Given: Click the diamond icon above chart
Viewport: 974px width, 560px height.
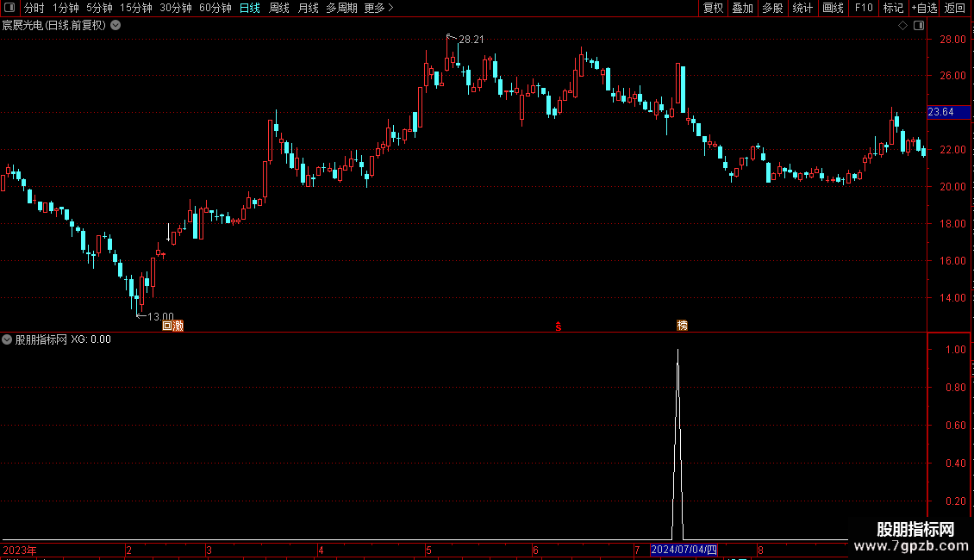Looking at the screenshot, I should (903, 26).
